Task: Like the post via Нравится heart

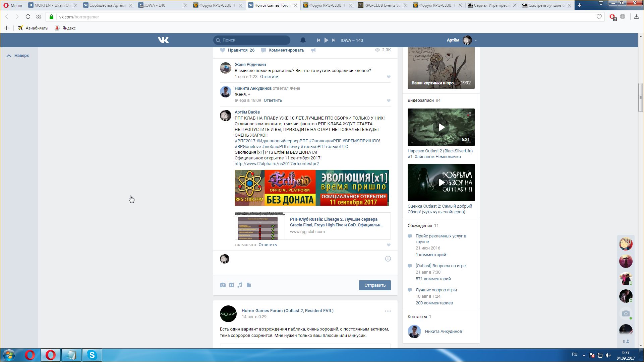Action: tap(223, 50)
